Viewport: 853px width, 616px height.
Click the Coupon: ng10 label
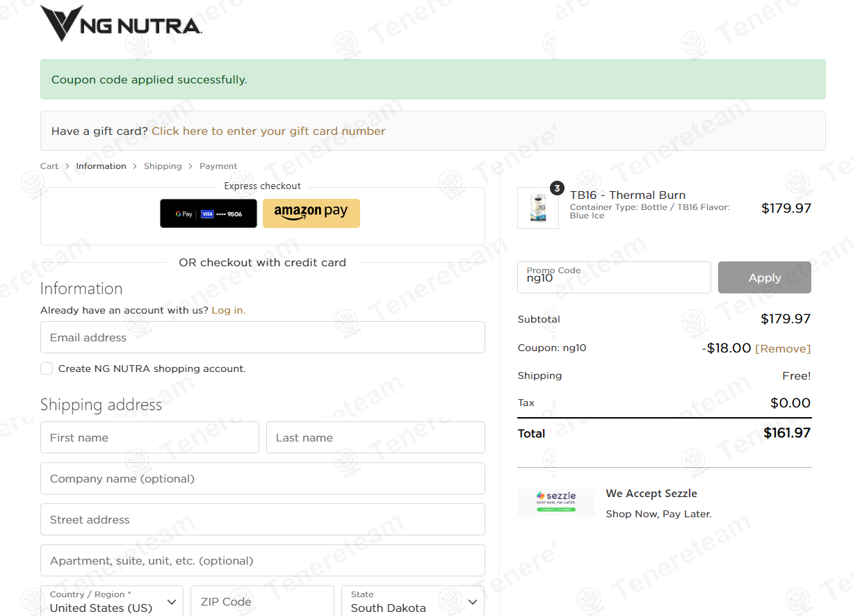pos(552,348)
